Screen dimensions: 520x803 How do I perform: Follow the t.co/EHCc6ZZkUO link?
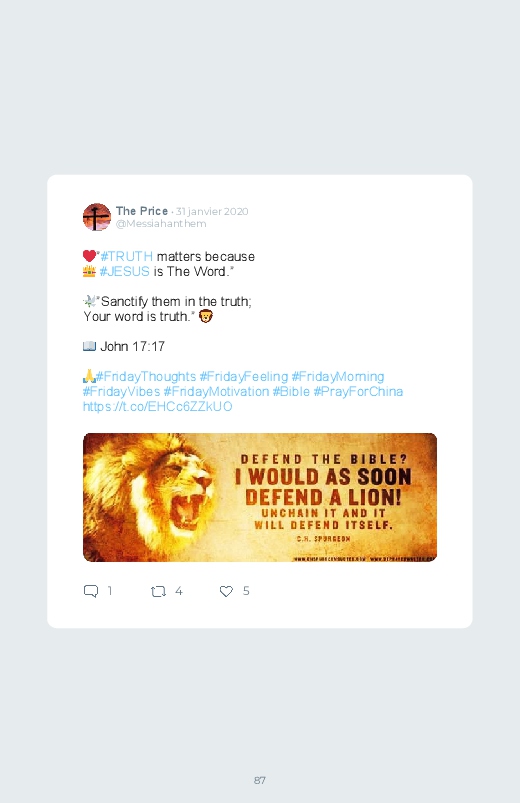(x=157, y=407)
